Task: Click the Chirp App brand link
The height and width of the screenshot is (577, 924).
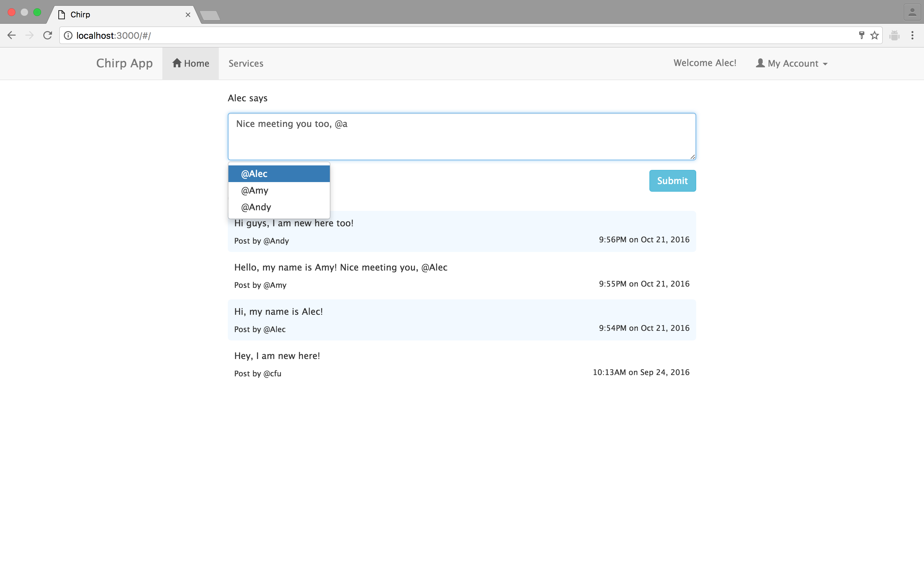Action: pos(124,63)
